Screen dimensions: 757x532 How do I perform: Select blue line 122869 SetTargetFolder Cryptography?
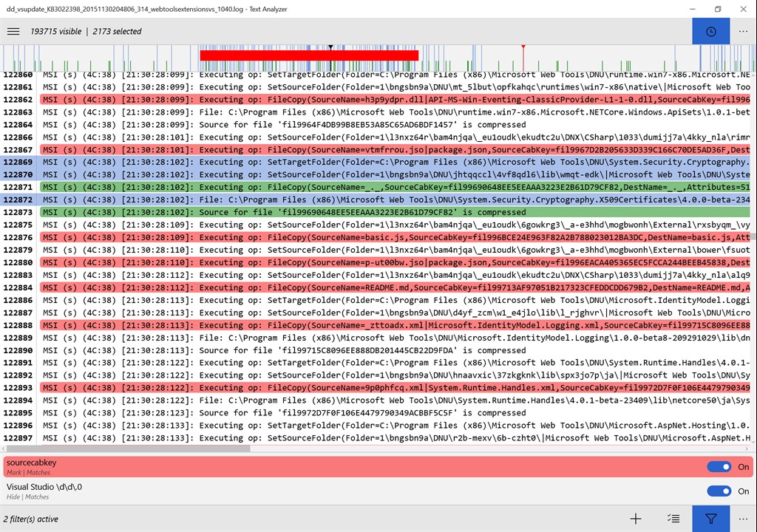pyautogui.click(x=376, y=163)
